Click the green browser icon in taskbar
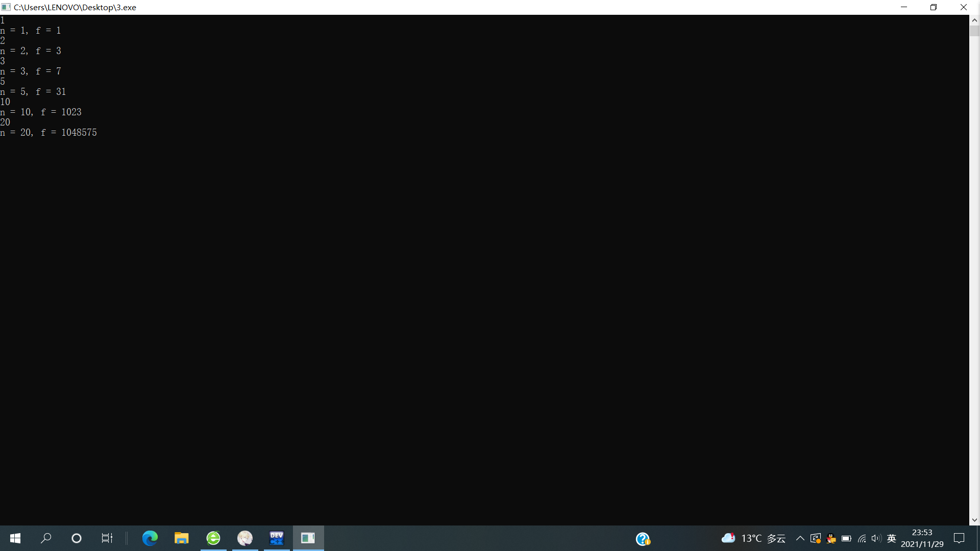The width and height of the screenshot is (980, 551). coord(213,538)
